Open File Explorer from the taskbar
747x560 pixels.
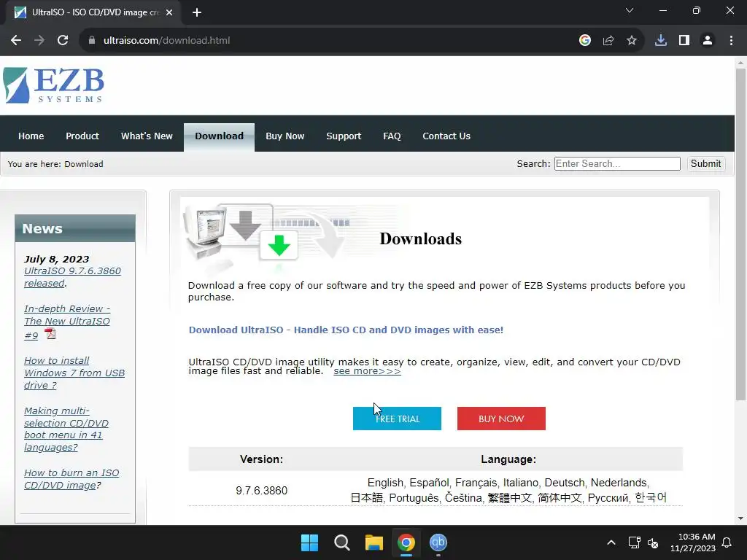pyautogui.click(x=374, y=542)
